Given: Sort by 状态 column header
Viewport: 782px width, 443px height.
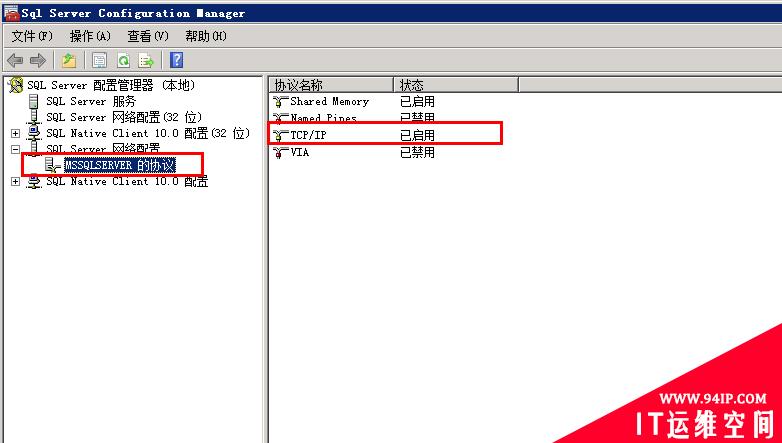Looking at the screenshot, I should tap(457, 85).
